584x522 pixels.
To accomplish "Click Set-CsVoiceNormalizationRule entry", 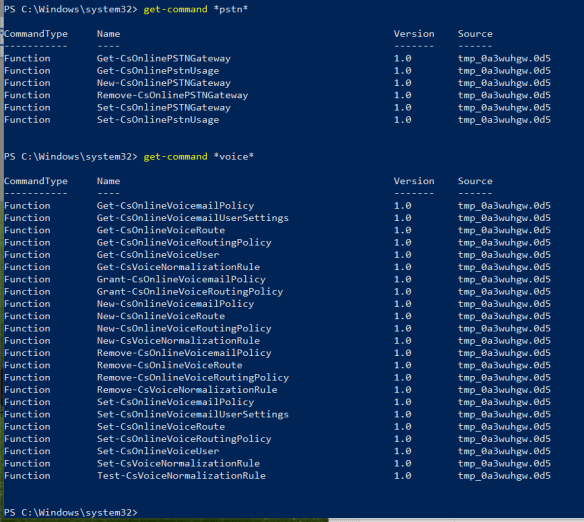I will click(178, 464).
